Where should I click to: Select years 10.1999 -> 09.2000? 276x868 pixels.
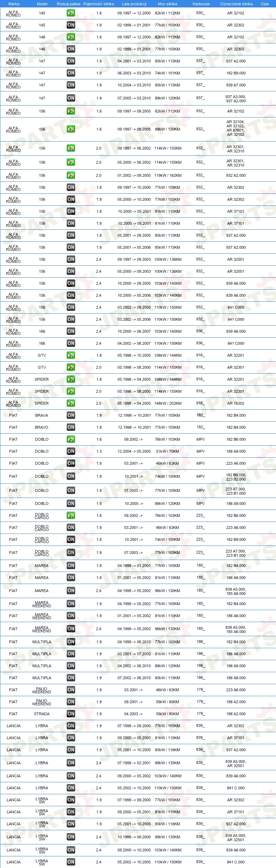coord(134,837)
